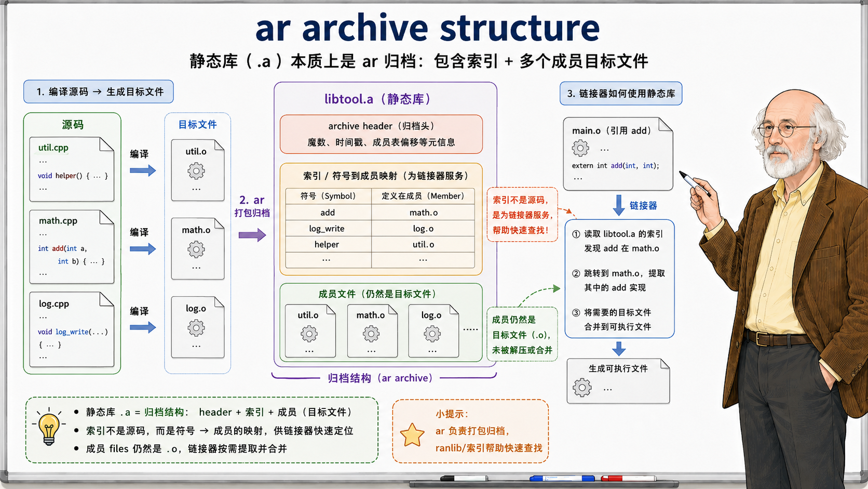The height and width of the screenshot is (489, 868).
Task: Click the "链接器" label beside the arrow
Action: point(643,206)
